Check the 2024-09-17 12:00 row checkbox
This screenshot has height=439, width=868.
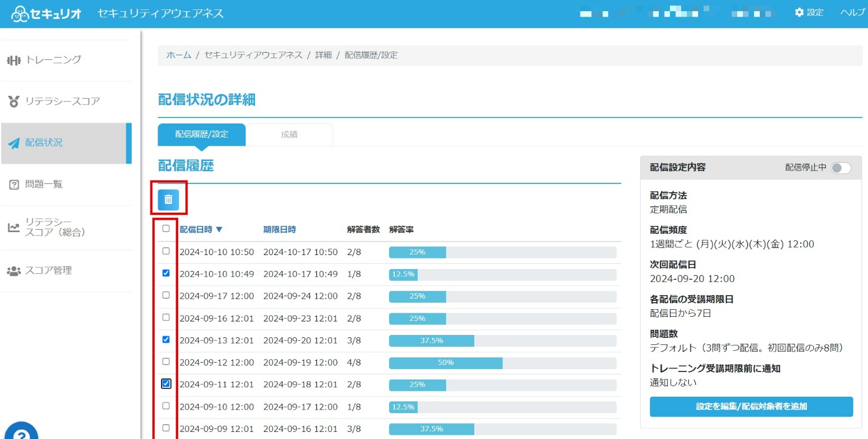click(x=166, y=295)
